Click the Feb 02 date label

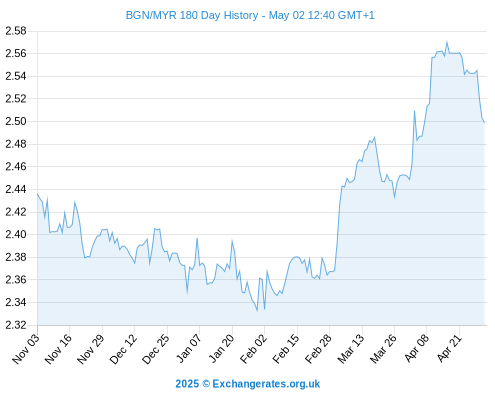253,349
